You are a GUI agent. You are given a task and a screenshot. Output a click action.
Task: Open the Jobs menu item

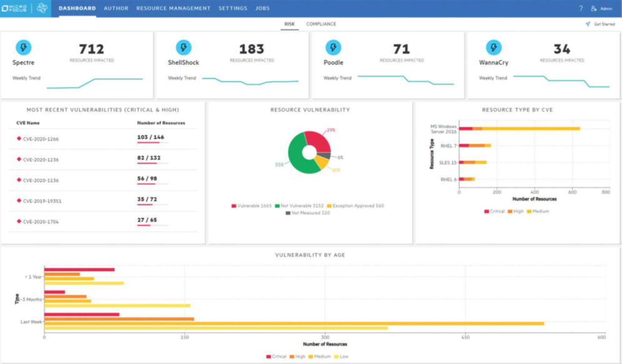coord(263,8)
